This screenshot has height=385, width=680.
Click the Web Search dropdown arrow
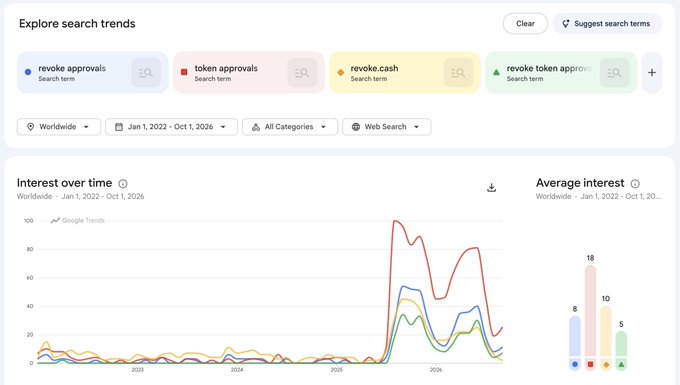tap(416, 127)
